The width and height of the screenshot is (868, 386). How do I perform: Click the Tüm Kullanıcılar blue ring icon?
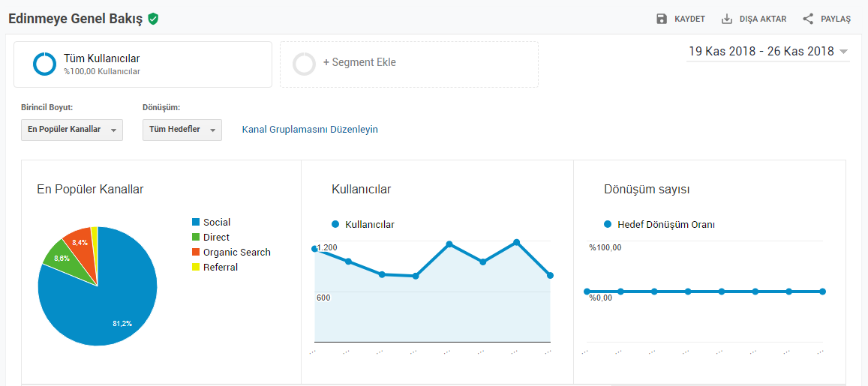pyautogui.click(x=44, y=64)
